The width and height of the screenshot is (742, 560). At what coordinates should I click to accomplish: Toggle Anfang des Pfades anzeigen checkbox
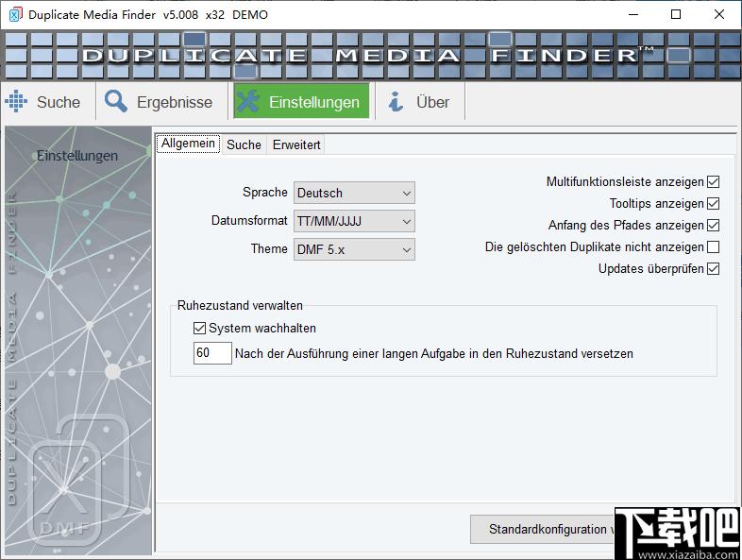pyautogui.click(x=713, y=226)
